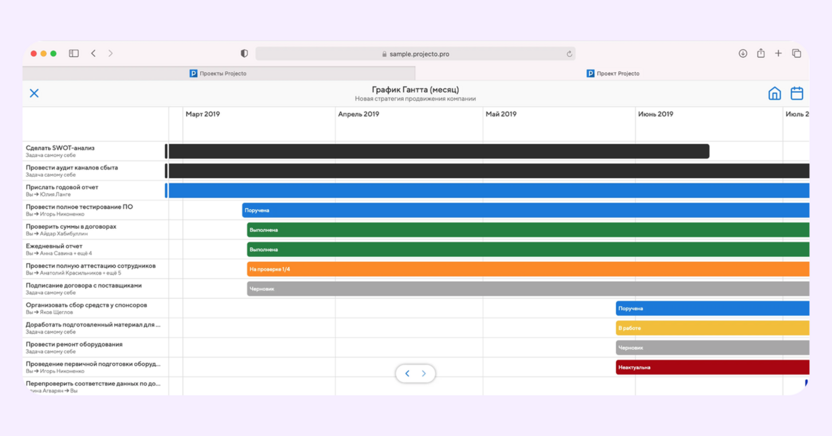Switch to the Проекты Projecto tab
The width and height of the screenshot is (832, 436).
pyautogui.click(x=219, y=73)
